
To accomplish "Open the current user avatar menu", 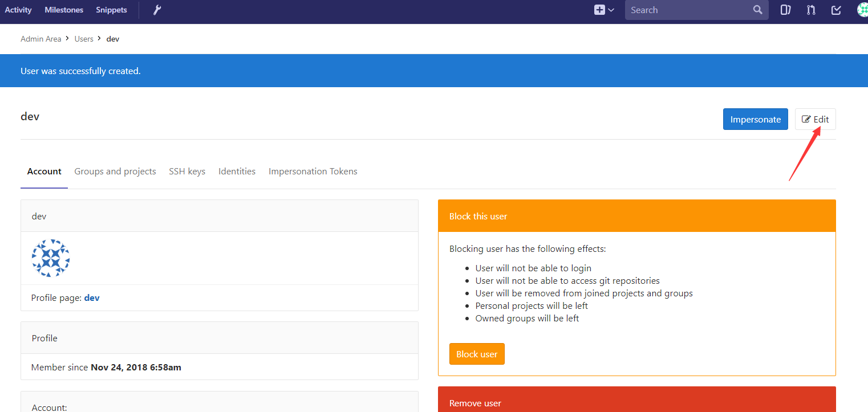I will point(862,10).
